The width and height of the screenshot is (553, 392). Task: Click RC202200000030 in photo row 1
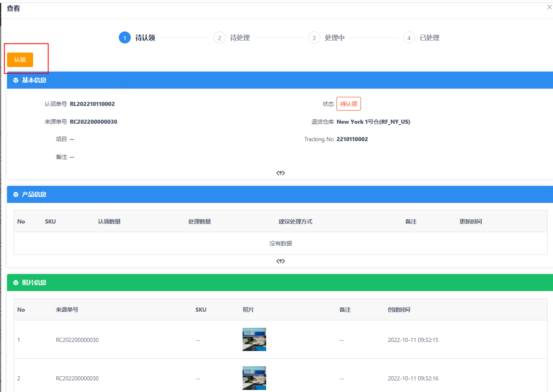[77, 340]
